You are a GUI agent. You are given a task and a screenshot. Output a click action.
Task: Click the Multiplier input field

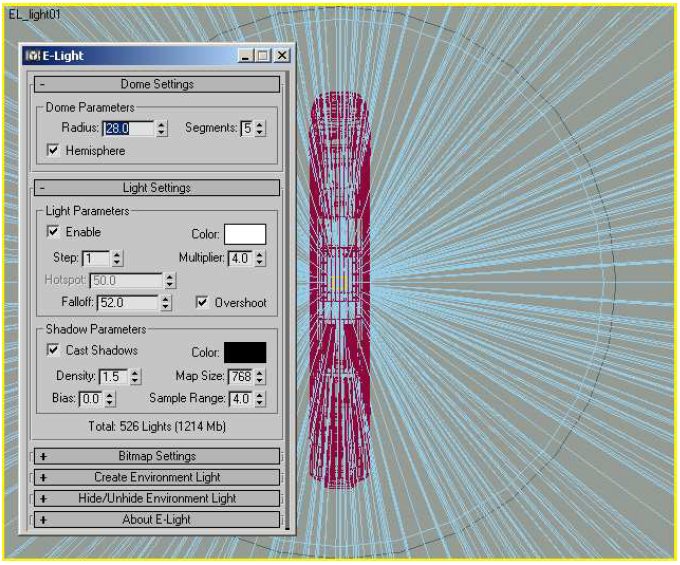[x=240, y=258]
